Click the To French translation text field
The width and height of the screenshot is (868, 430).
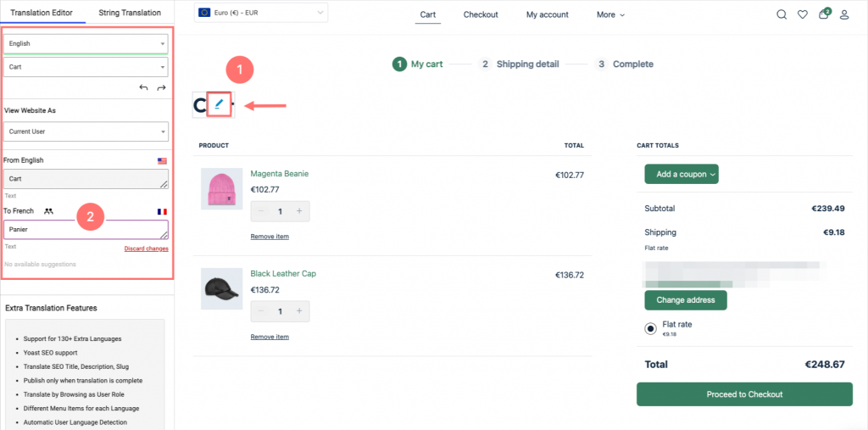coord(86,229)
